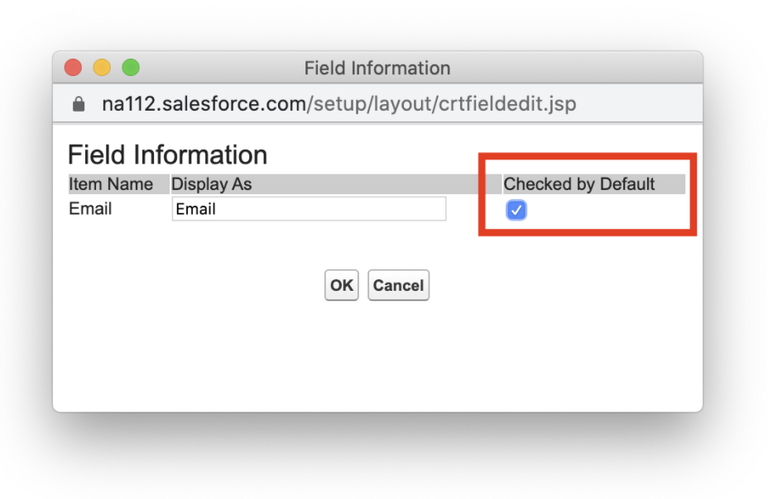Click the Email item name label
The height and width of the screenshot is (499, 768).
90,209
